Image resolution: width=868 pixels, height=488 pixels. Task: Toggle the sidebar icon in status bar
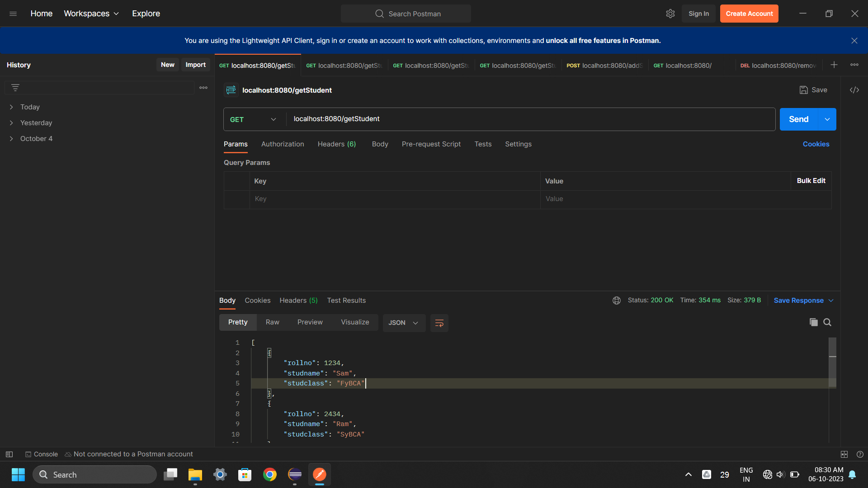coord(9,454)
